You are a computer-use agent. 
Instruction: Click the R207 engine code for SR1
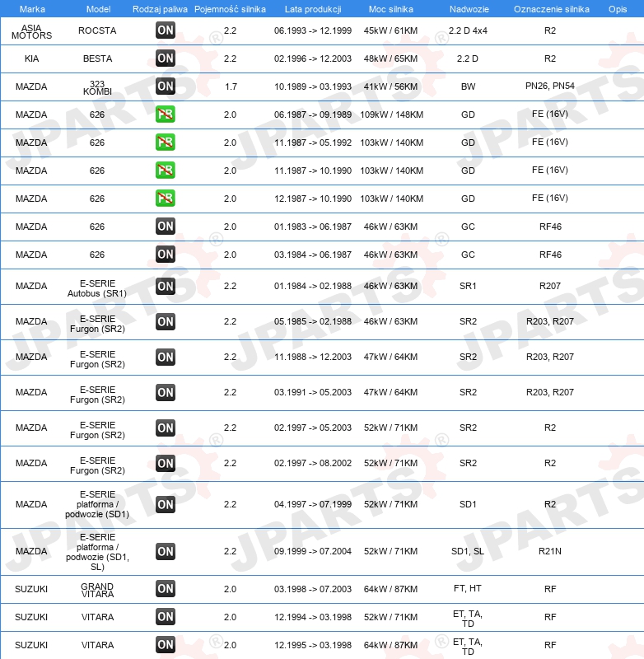tap(550, 286)
